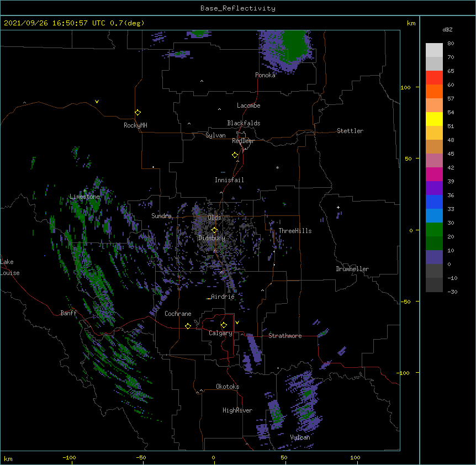Screen dimensions: 476x465
Task: Pick the bright yellow 51-54 dBZ swatch
Action: (x=434, y=119)
